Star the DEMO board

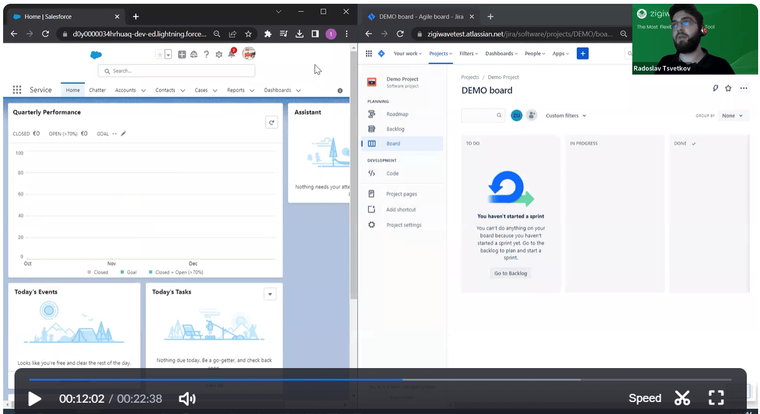tap(728, 88)
